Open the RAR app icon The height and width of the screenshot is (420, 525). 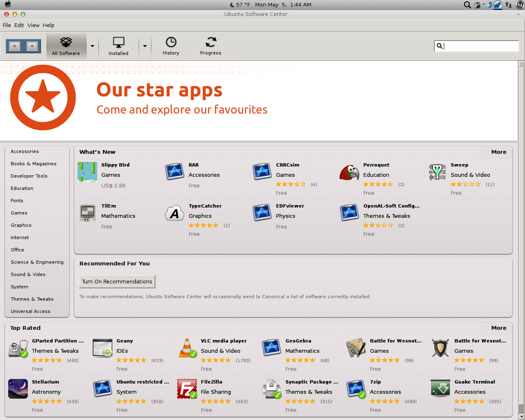coord(175,172)
